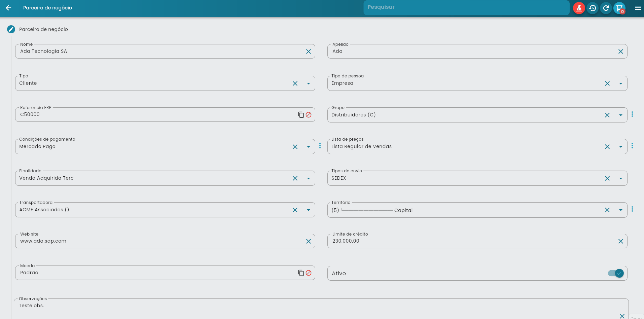Open the Grupo field more options
This screenshot has height=319, width=644.
[x=632, y=114]
